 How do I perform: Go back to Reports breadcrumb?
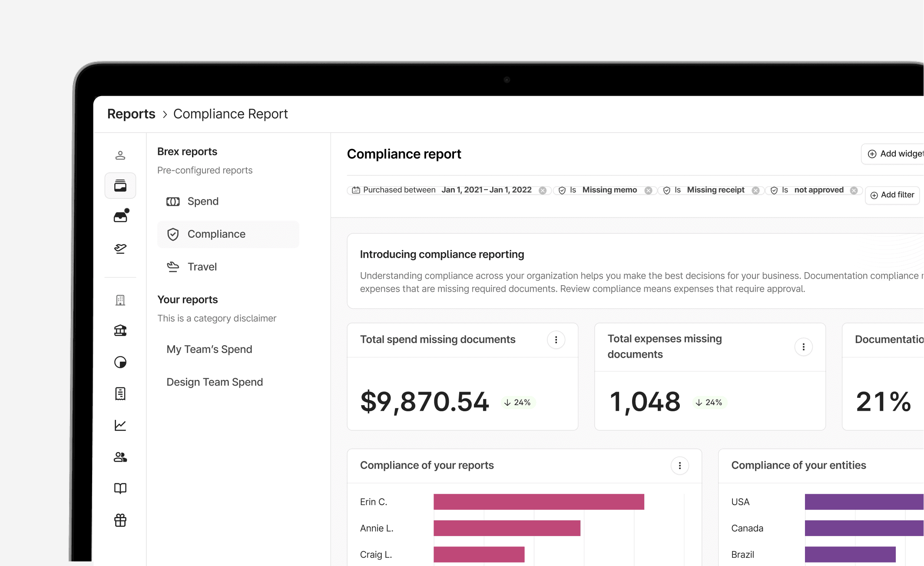point(131,114)
